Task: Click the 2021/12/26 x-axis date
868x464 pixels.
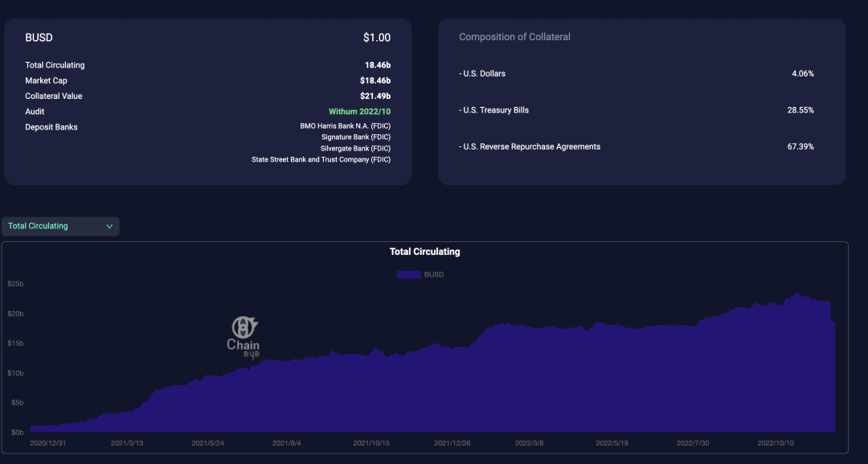Action: tap(452, 443)
